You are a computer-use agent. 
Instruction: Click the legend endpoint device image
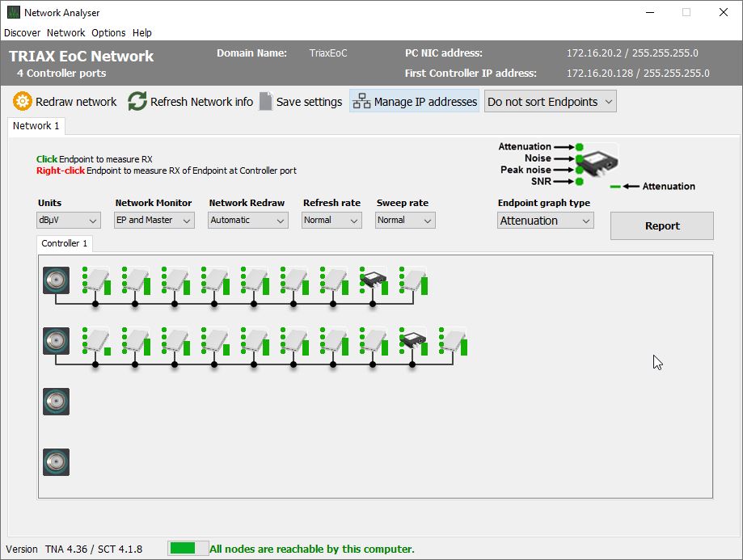click(600, 162)
